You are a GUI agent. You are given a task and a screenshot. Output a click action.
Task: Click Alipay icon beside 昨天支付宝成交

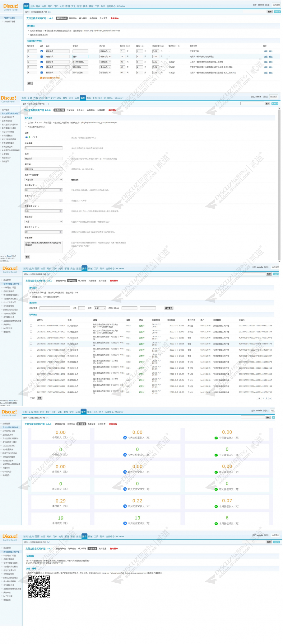tap(125, 489)
